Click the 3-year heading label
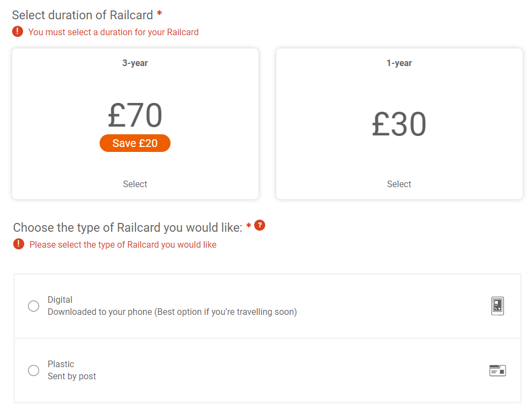532x409 pixels. tap(135, 63)
